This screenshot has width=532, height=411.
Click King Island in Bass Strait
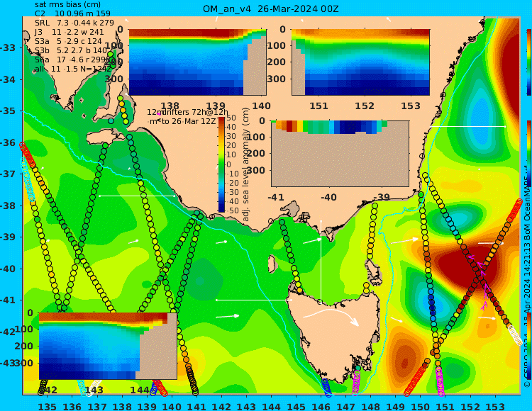pos(272,264)
